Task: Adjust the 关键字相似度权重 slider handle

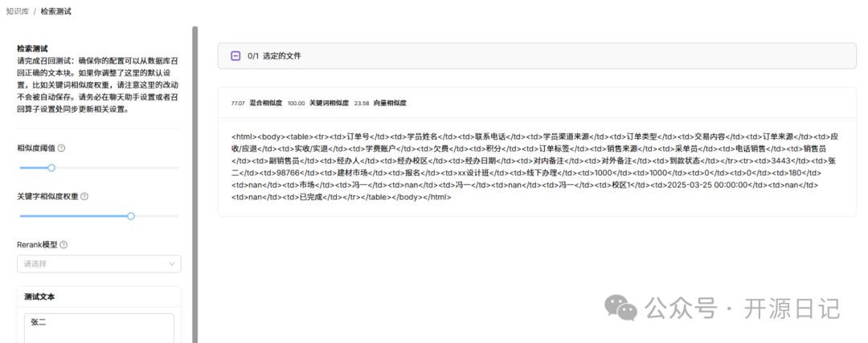Action: coord(131,216)
